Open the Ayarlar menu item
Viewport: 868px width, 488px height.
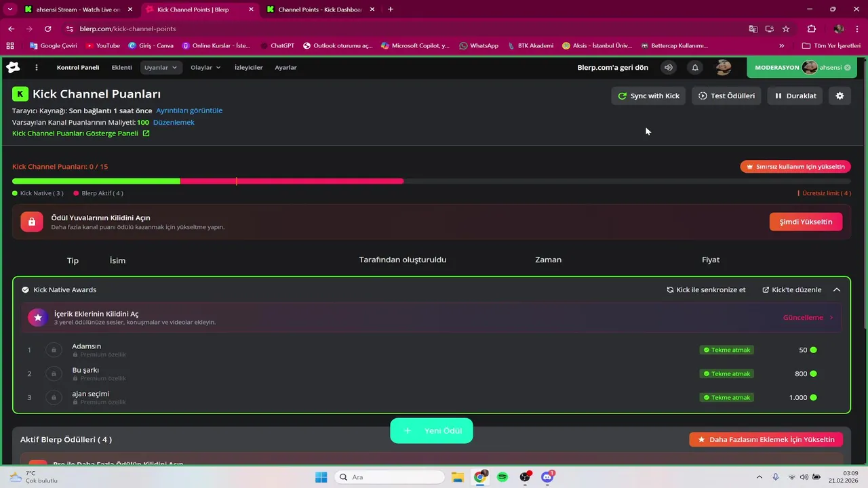click(x=285, y=67)
